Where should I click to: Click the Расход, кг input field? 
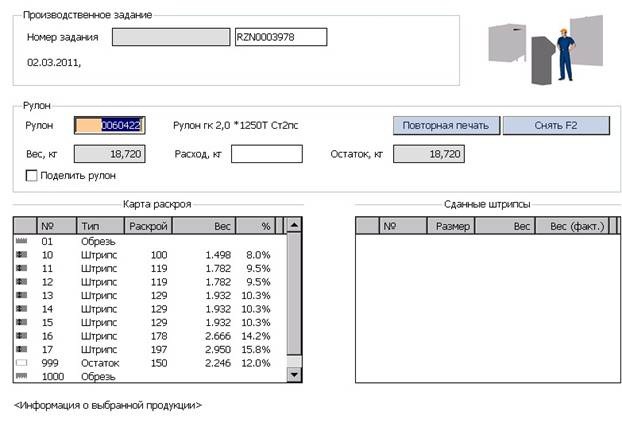[x=266, y=154]
